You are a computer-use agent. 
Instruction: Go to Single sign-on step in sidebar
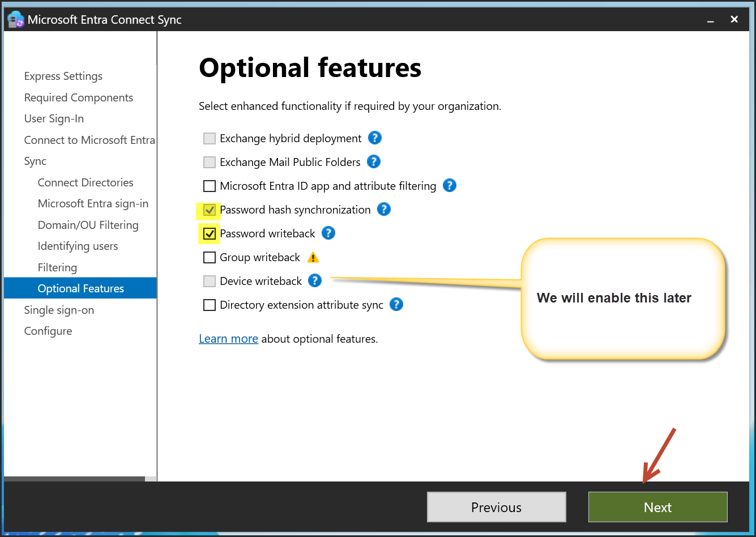59,310
